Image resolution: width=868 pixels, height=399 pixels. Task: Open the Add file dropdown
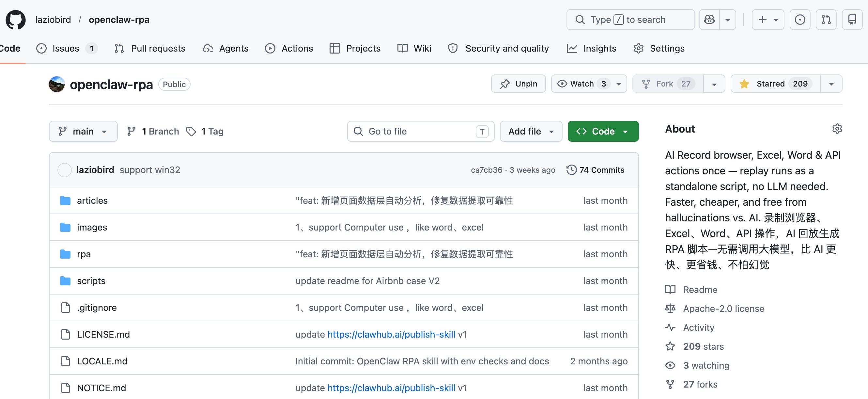point(531,131)
